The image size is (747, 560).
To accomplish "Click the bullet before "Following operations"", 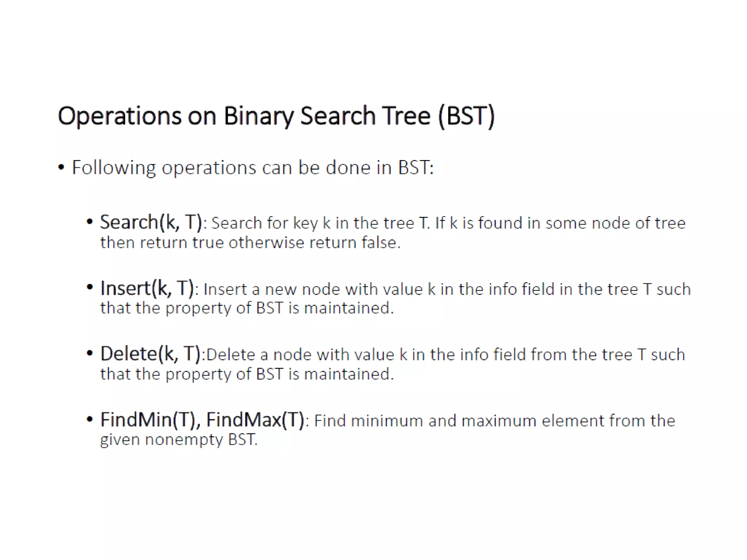I will coord(61,168).
